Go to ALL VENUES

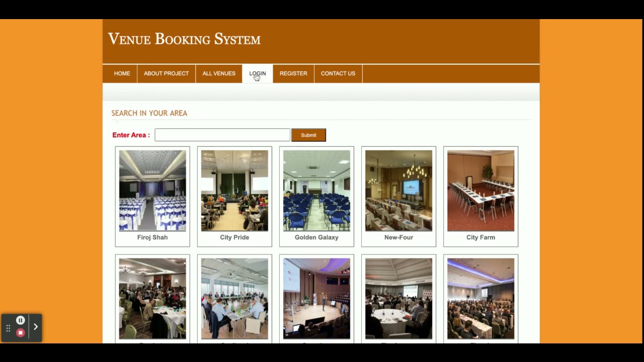tap(219, 73)
